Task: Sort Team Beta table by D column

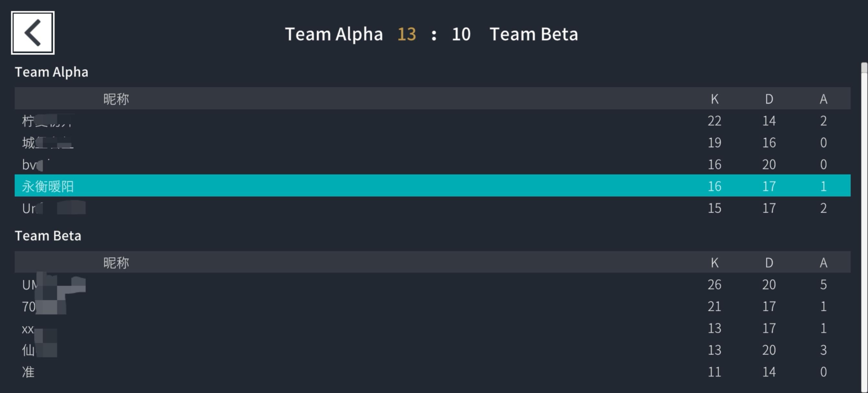Action: (769, 262)
